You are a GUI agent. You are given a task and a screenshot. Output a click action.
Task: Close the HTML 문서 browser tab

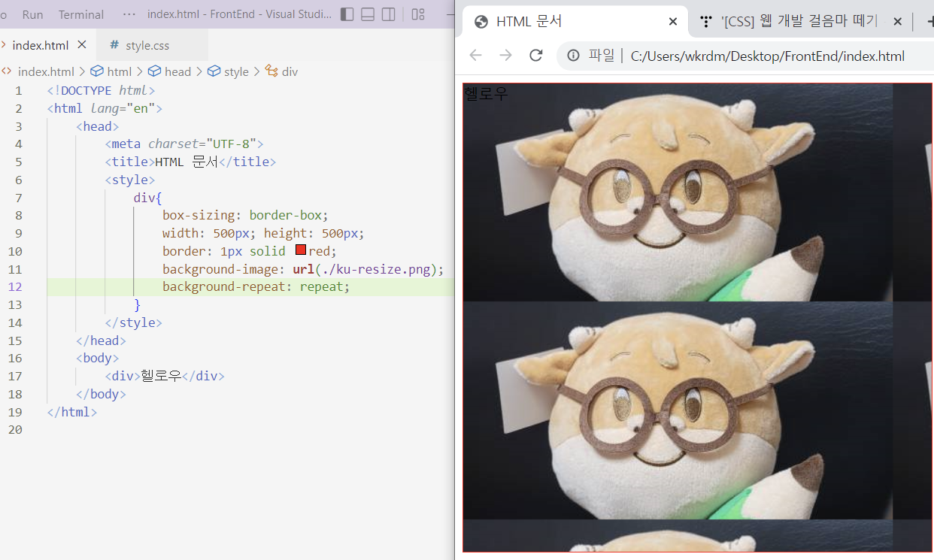click(x=672, y=22)
